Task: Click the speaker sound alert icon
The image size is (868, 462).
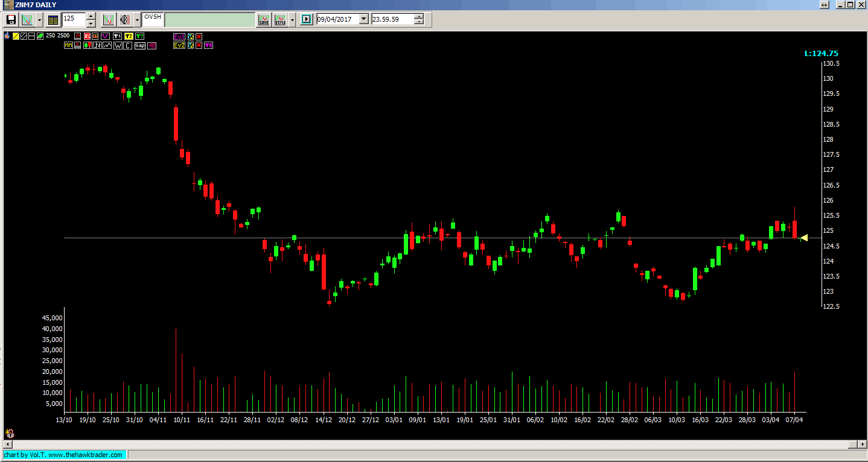Action: tap(125, 20)
